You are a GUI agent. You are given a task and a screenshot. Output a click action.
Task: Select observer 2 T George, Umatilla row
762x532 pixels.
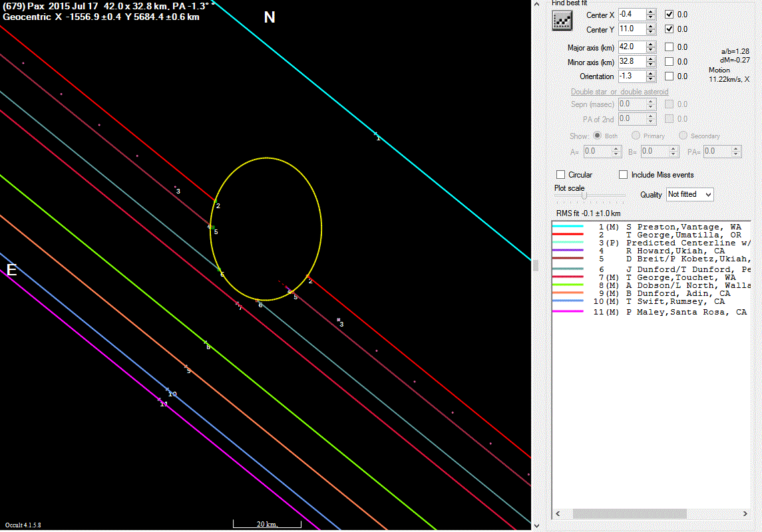click(x=652, y=235)
